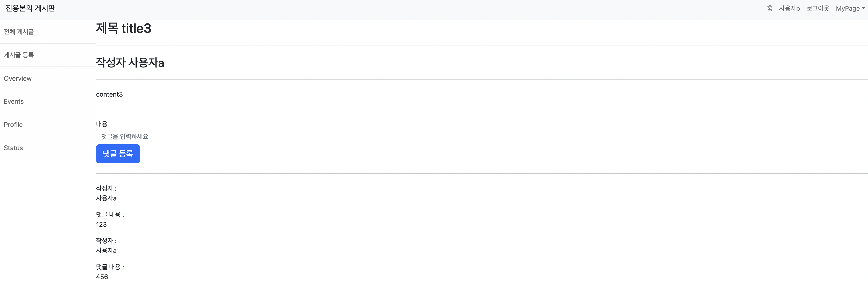This screenshot has height=288, width=868.
Task: Open the 사용자b profile link
Action: (x=789, y=8)
